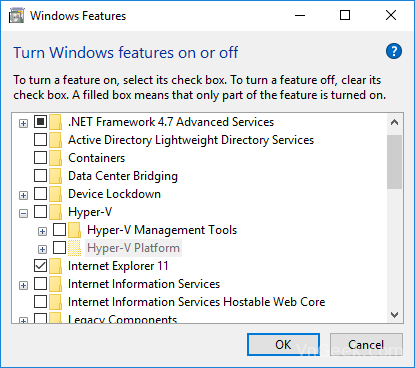Toggle the .NET Framework 4.7 Advanced Services checkbox

click(x=40, y=122)
